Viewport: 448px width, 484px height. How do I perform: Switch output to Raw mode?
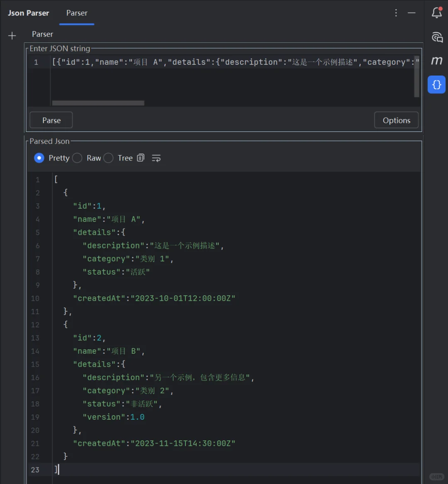[x=77, y=158]
